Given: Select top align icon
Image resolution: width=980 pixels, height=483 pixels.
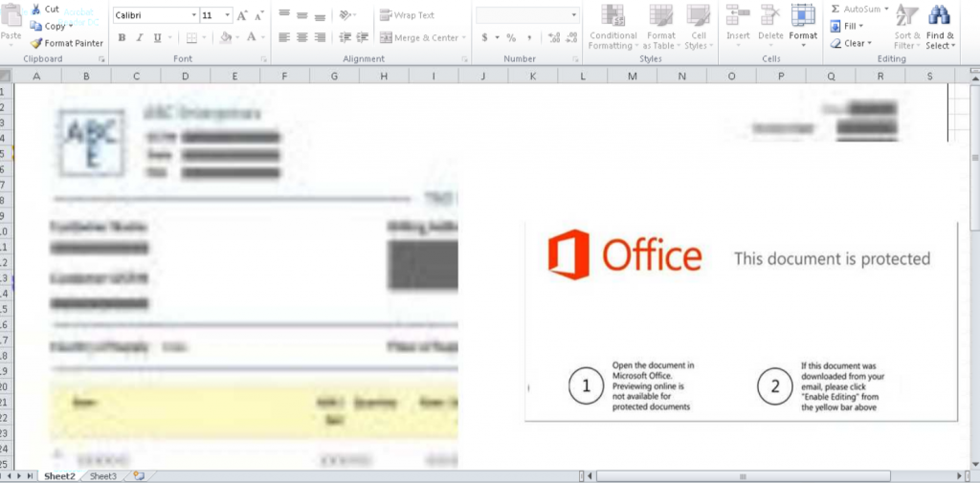Looking at the screenshot, I should (x=284, y=14).
